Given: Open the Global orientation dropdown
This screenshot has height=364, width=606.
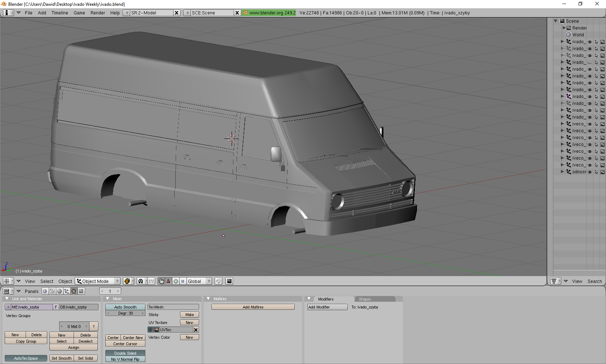Looking at the screenshot, I should pyautogui.click(x=199, y=281).
